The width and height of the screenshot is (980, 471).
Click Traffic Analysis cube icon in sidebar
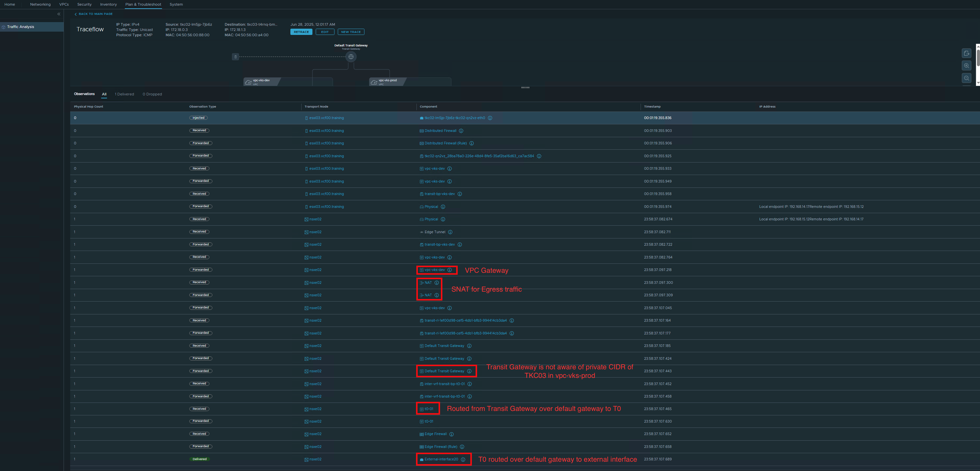pyautogui.click(x=3, y=27)
